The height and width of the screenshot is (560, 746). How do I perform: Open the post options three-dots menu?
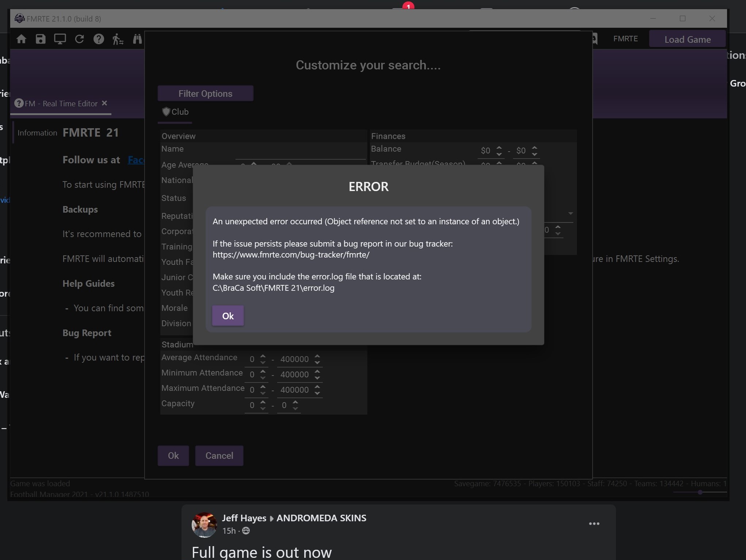pyautogui.click(x=594, y=524)
